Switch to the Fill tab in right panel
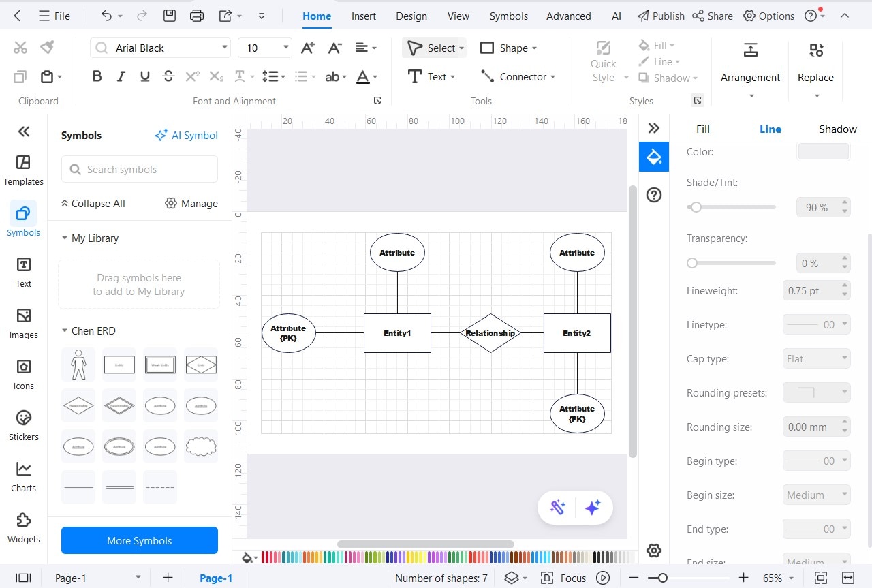This screenshot has width=872, height=588. coord(703,129)
